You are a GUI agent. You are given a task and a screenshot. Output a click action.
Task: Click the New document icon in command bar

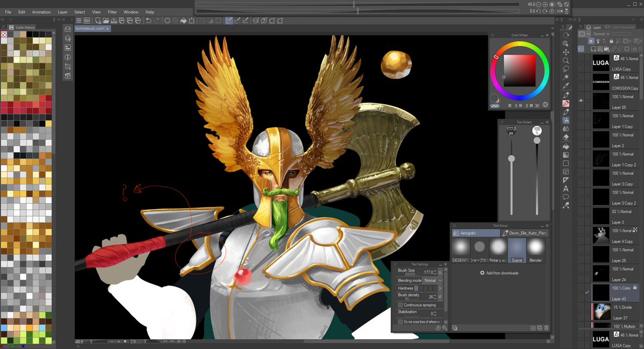98,20
